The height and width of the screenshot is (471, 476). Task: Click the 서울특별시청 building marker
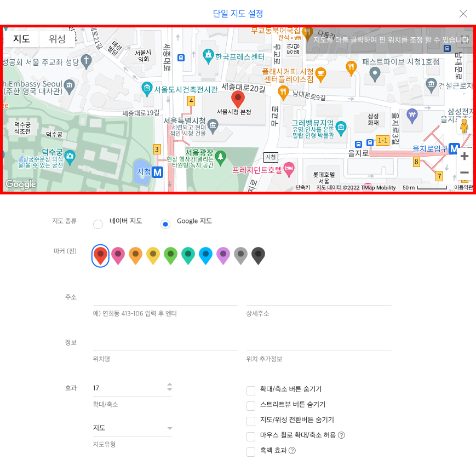point(213,127)
